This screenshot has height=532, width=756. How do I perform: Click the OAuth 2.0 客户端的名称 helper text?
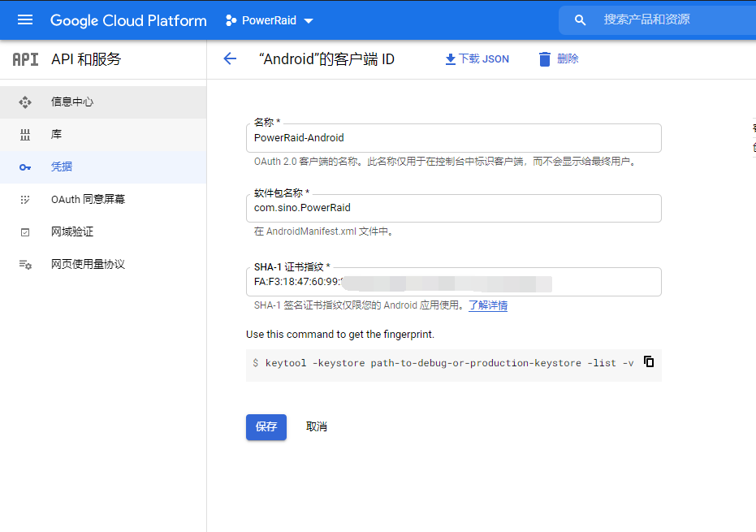tap(444, 162)
